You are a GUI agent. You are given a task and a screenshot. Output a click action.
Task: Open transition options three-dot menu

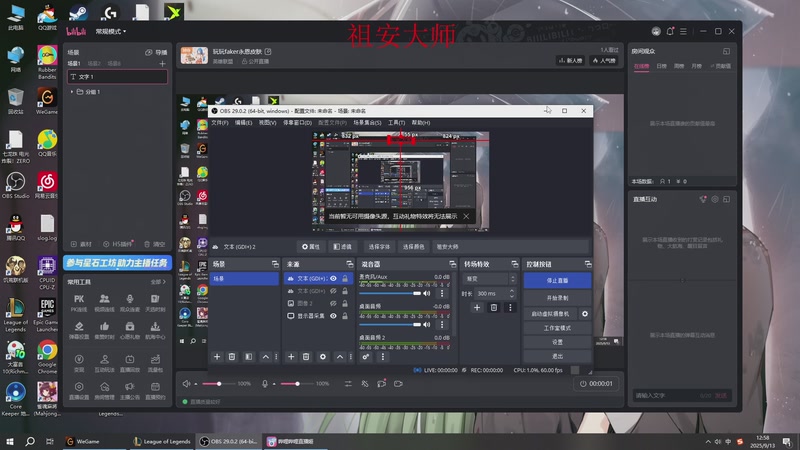[x=510, y=308]
